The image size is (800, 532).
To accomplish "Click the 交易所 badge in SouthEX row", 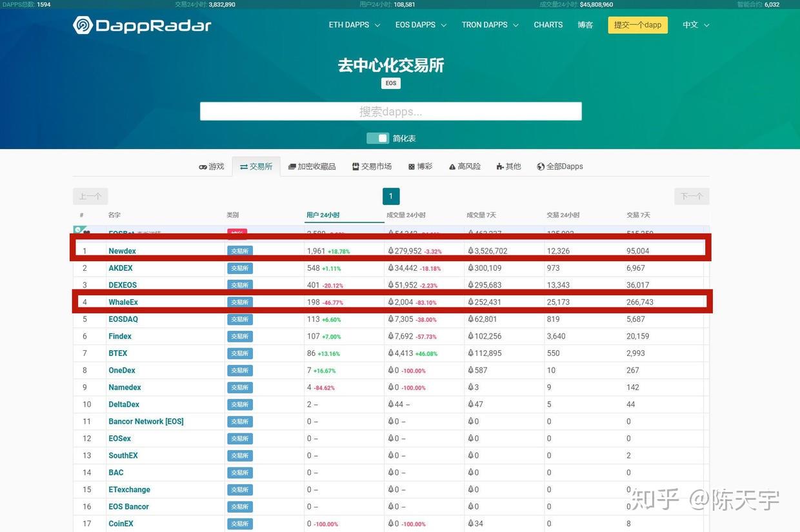I will 240,455.
